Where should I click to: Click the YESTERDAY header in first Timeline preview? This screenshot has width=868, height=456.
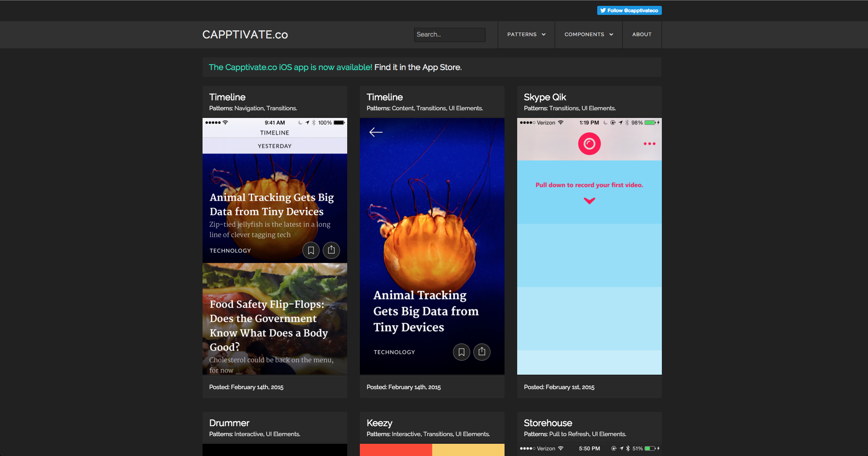[x=275, y=146]
